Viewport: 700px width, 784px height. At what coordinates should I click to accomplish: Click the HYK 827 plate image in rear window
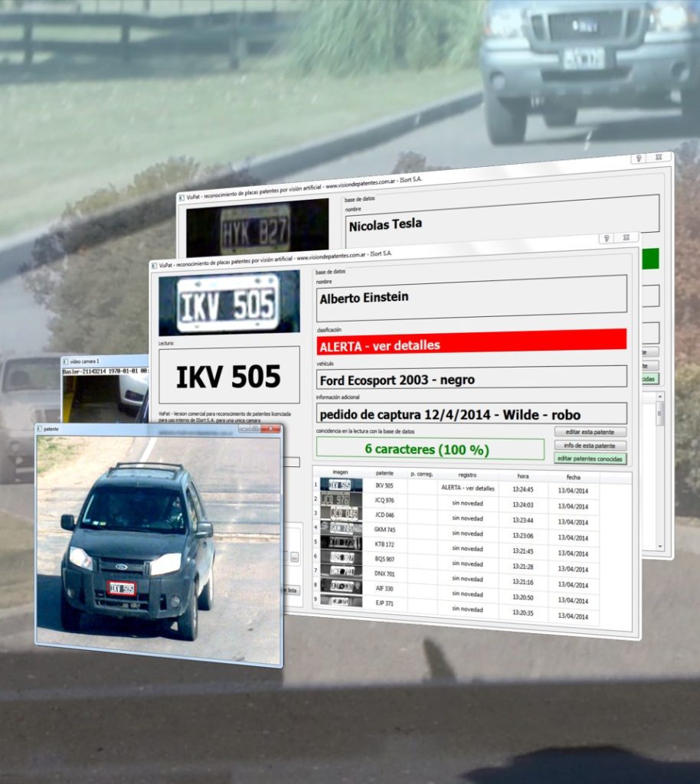[x=257, y=229]
